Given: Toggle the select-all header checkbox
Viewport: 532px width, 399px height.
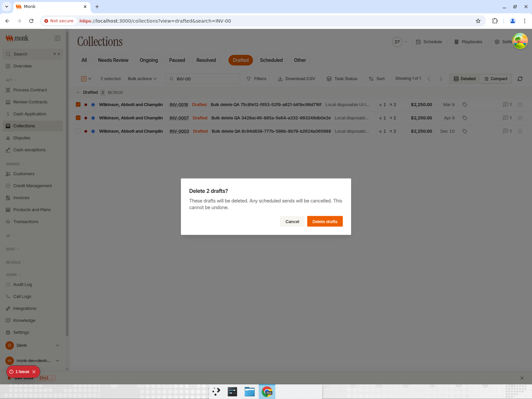Looking at the screenshot, I should click(84, 79).
